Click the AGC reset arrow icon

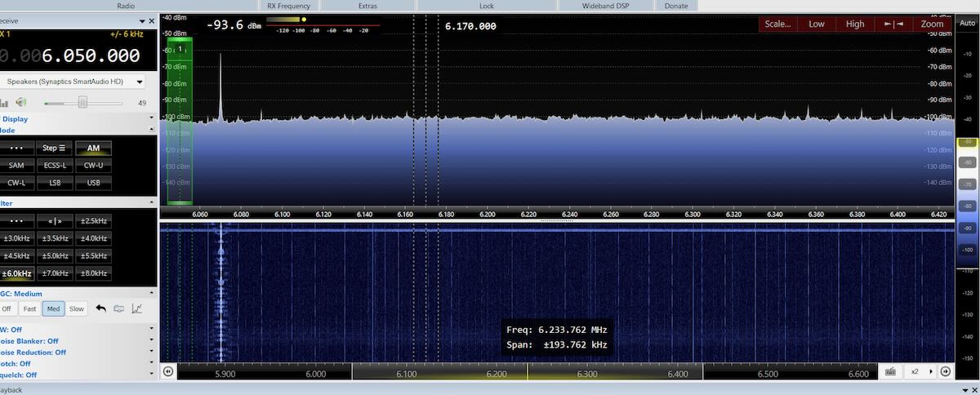(101, 308)
